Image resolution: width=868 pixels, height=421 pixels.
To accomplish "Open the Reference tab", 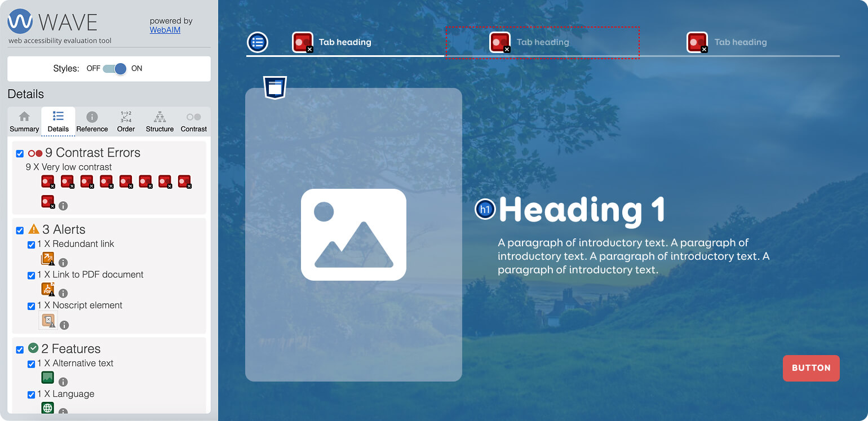I will click(92, 121).
